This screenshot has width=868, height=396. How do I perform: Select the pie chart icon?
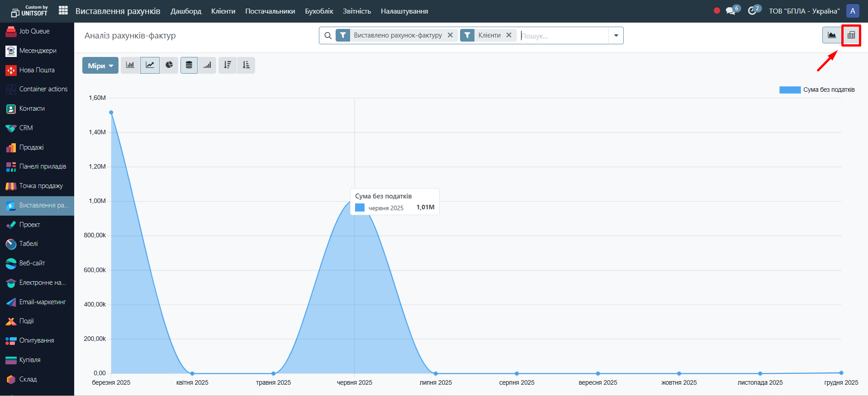coord(169,65)
